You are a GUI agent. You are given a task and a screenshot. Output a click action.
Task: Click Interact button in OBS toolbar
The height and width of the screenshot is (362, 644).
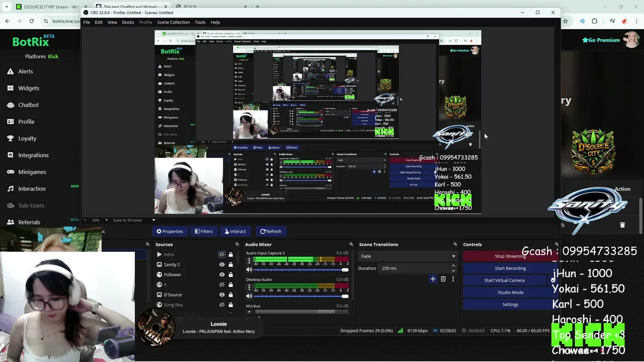click(x=235, y=231)
